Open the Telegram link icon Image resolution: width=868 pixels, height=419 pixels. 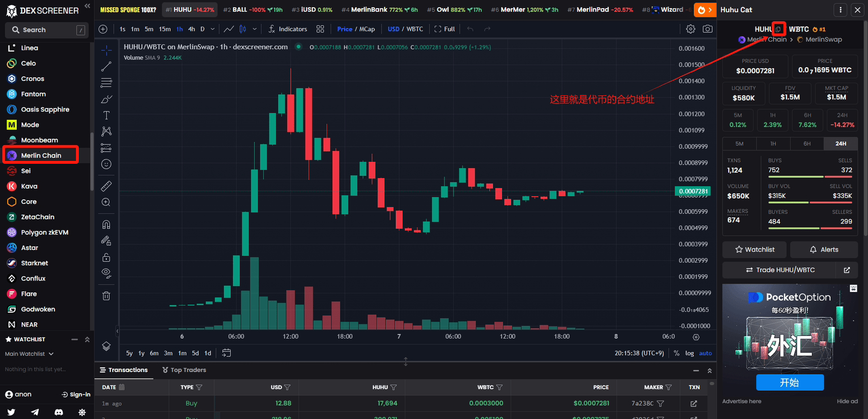click(x=35, y=412)
